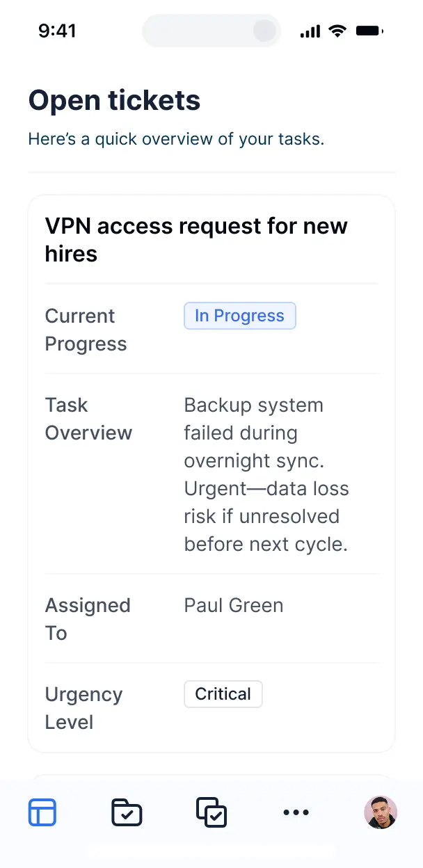The image size is (423, 868).
Task: Tap the Dynamic Island pill area
Action: tap(211, 31)
